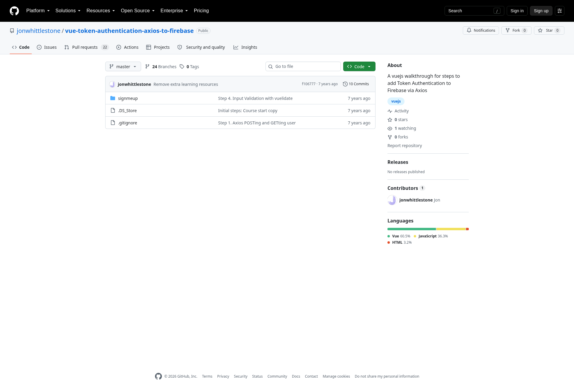Expand the Resources menu
Viewport: 574px width, 392px height.
(x=100, y=11)
